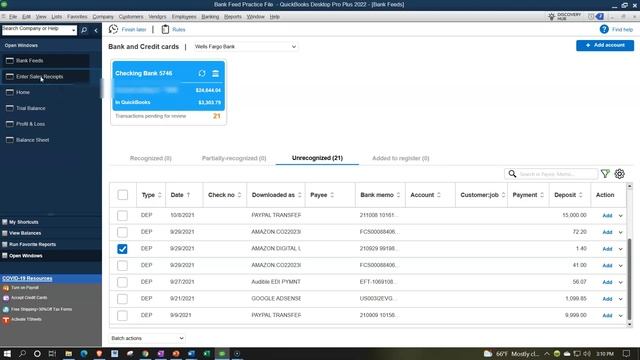Add the PAYPAL TRANSFER 15,000.00 transaction

tap(607, 216)
